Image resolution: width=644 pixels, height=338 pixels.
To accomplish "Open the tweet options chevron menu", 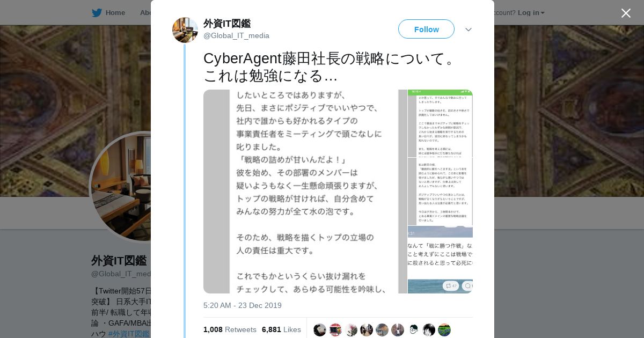I will point(469,30).
